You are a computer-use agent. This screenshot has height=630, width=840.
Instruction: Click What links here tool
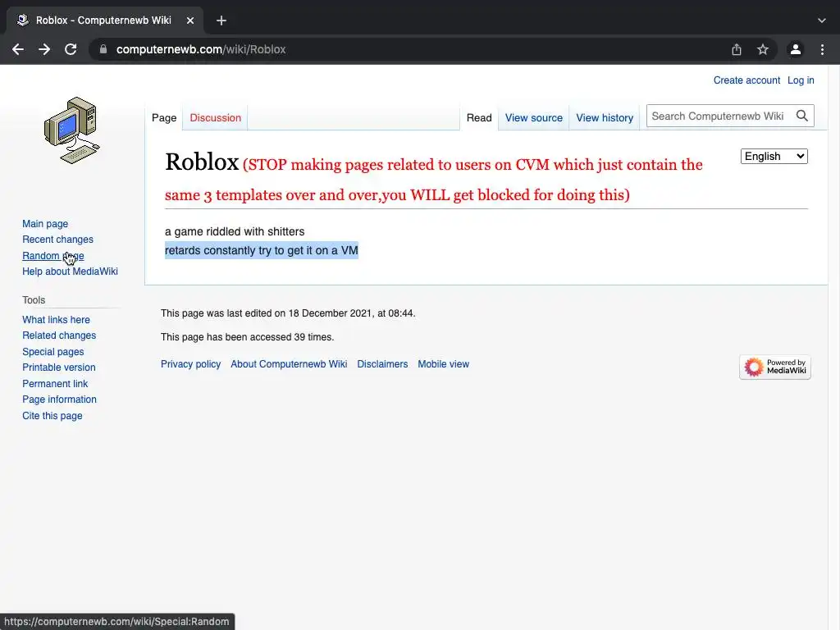coord(57,320)
